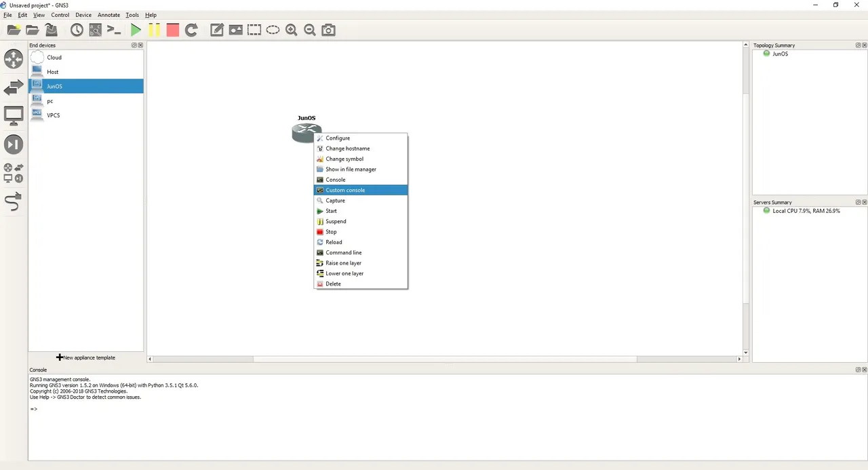Choose Delete from context menu
Image resolution: width=868 pixels, height=470 pixels.
[361, 283]
